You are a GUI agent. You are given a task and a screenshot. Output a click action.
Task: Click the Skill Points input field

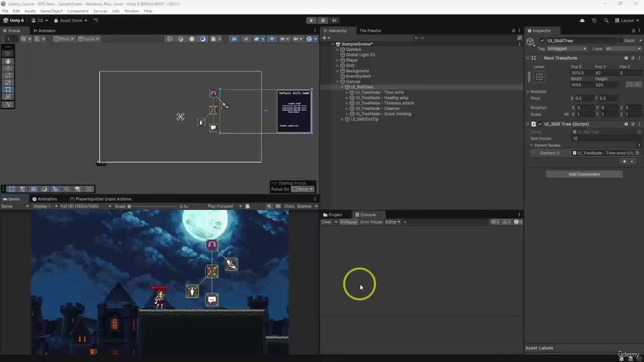[606, 139]
